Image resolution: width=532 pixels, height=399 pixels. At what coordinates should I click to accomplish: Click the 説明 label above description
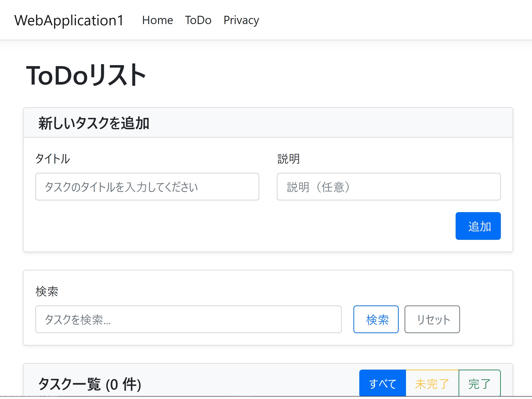coord(289,159)
